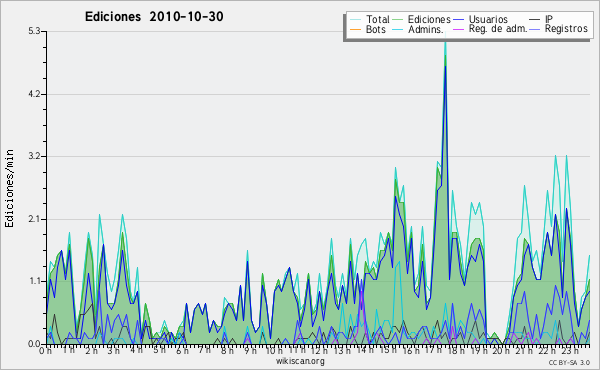Select the 'Bots' legend label
This screenshot has height=370, width=600.
(x=375, y=29)
